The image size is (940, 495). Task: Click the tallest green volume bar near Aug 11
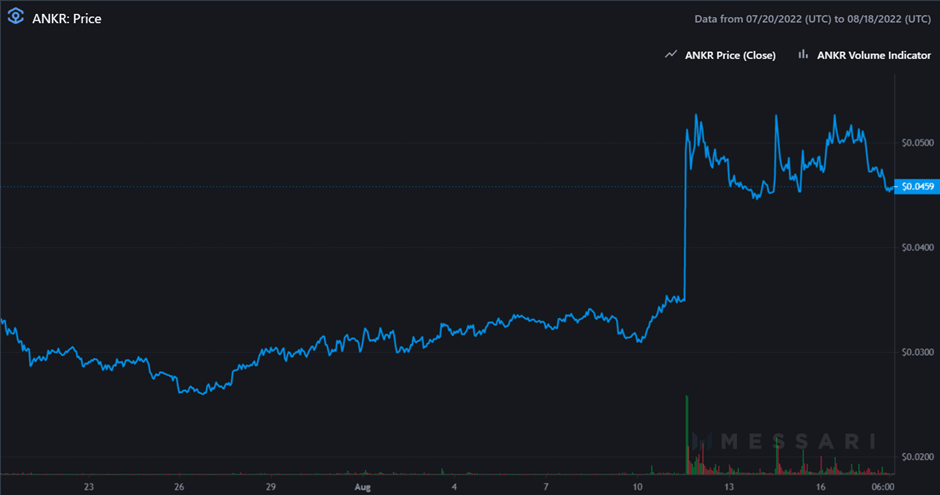pos(687,434)
